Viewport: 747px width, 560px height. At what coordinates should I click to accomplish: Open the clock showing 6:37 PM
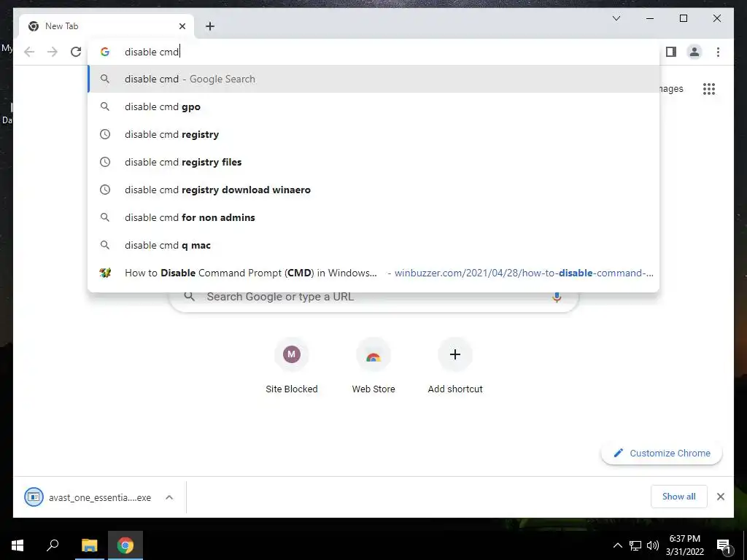click(684, 545)
